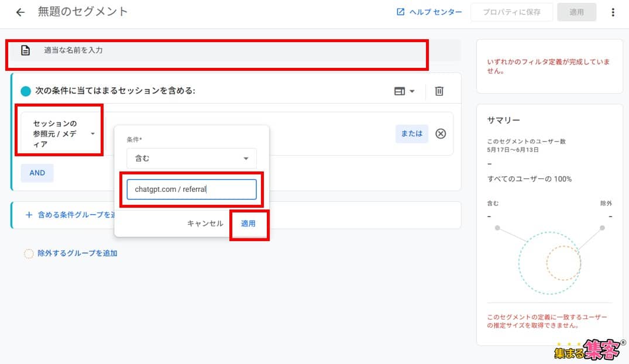The image size is (629, 364).
Task: Click the いずれかのフィルタ定義が完成していません warning
Action: coord(548,66)
